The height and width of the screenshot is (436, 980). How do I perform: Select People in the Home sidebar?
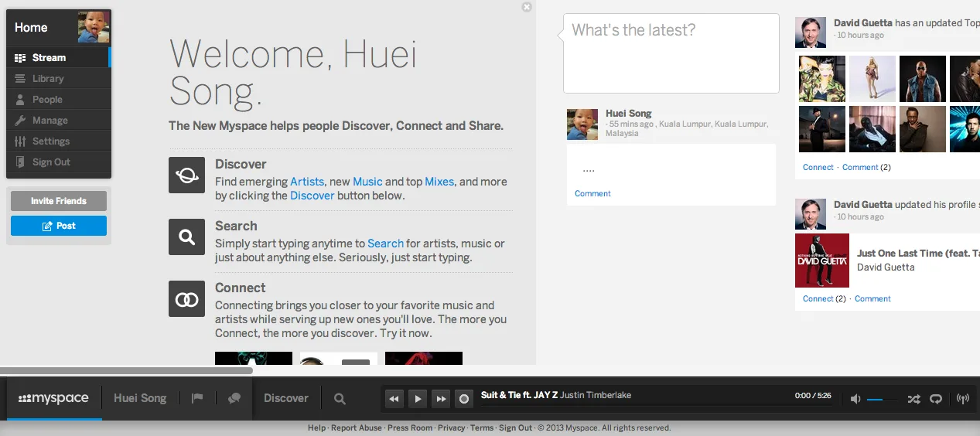[59, 99]
